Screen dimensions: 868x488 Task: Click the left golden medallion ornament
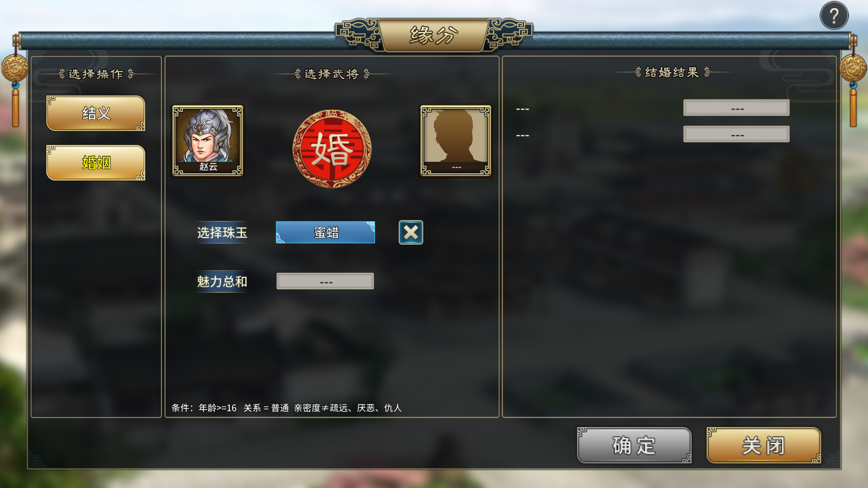tap(15, 68)
